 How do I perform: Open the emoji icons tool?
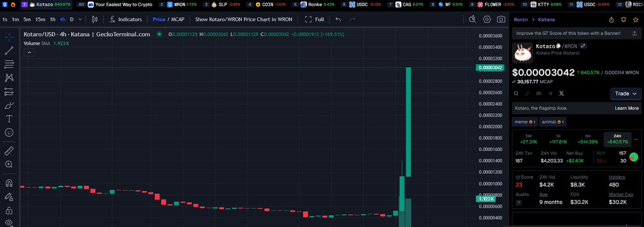(x=9, y=131)
